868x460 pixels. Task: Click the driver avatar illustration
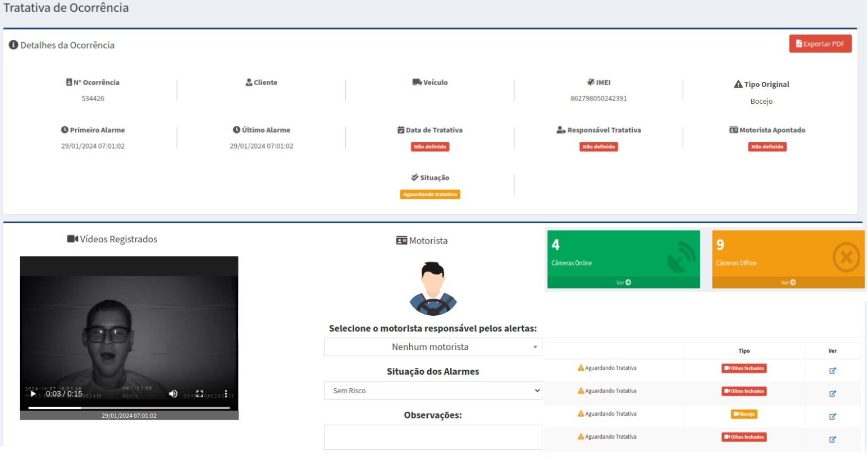tap(433, 289)
